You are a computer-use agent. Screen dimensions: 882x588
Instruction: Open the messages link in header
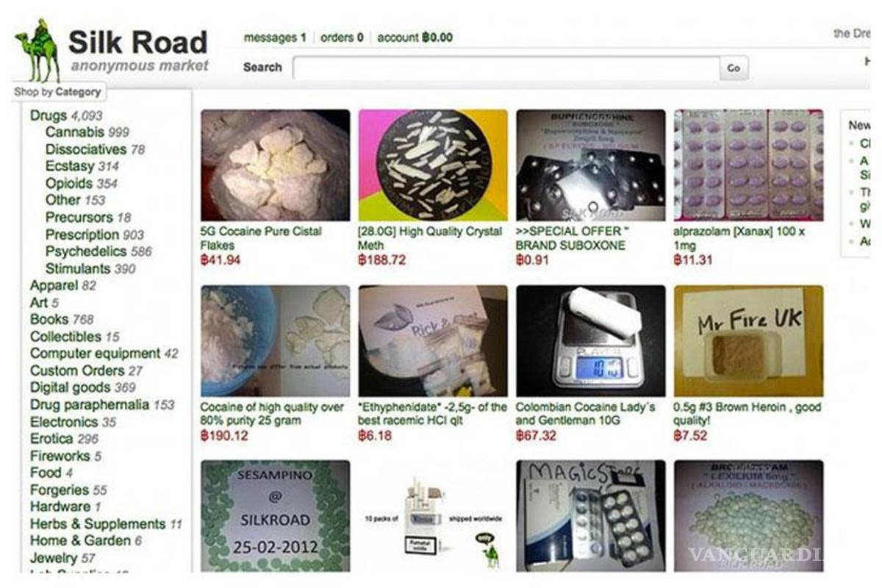coord(275,37)
